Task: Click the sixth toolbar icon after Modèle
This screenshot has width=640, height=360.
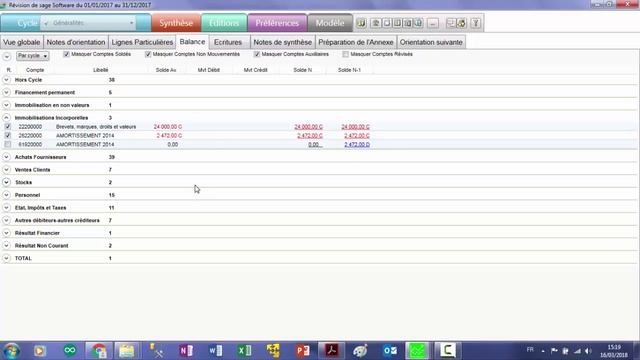Action: tap(418, 23)
